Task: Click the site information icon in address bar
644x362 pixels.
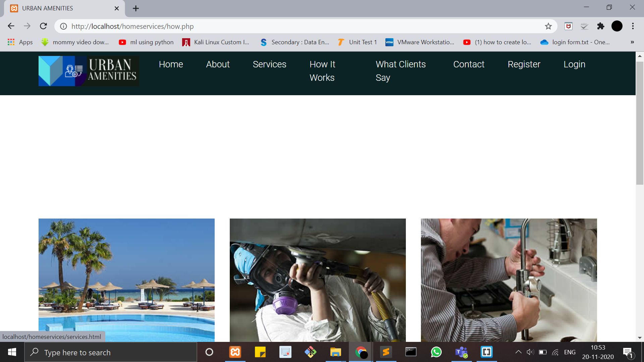Action: click(63, 26)
